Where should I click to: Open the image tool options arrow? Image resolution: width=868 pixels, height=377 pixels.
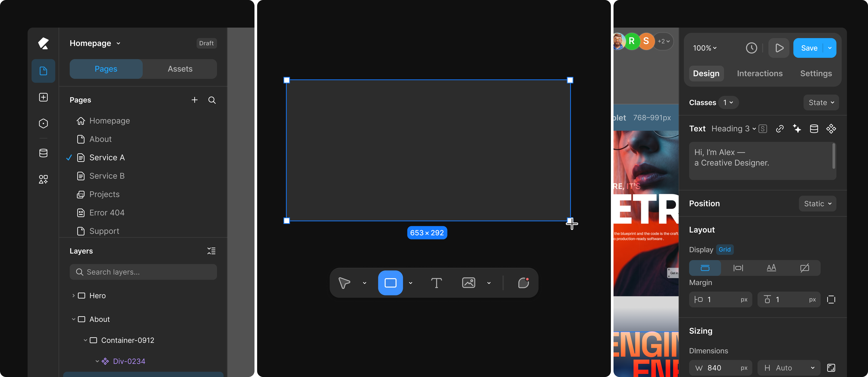tap(489, 283)
